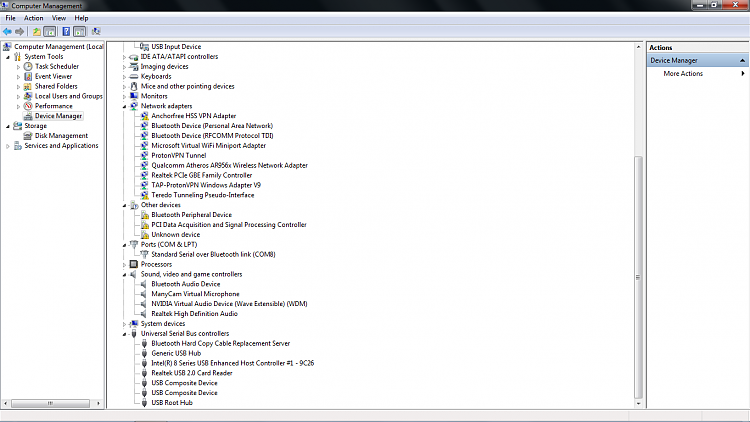Click the Disk Management icon
750x422 pixels.
pyautogui.click(x=28, y=136)
